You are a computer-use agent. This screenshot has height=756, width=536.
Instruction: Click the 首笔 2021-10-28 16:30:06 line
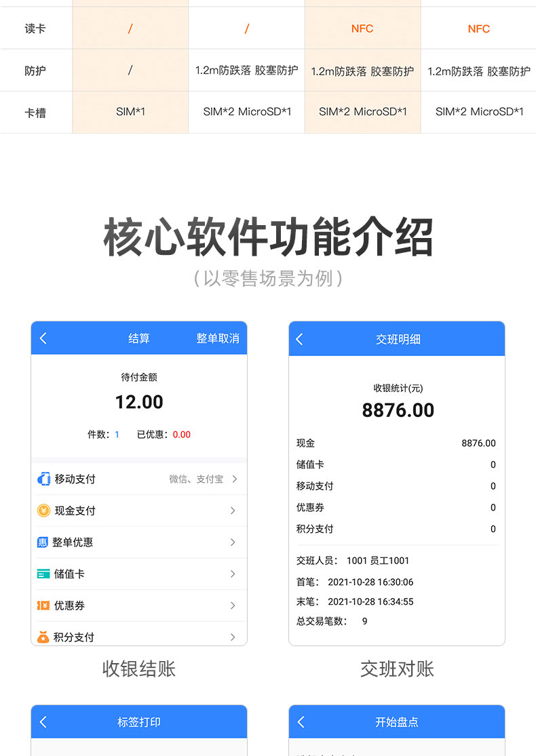click(355, 582)
